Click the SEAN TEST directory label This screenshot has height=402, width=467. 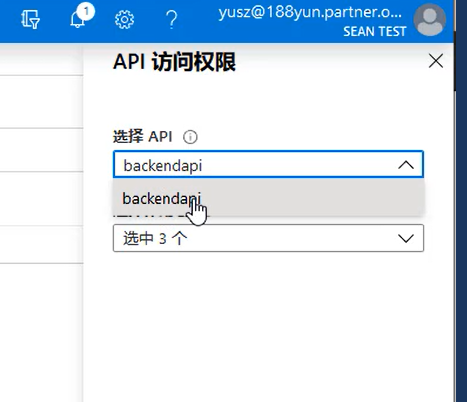[x=375, y=31]
